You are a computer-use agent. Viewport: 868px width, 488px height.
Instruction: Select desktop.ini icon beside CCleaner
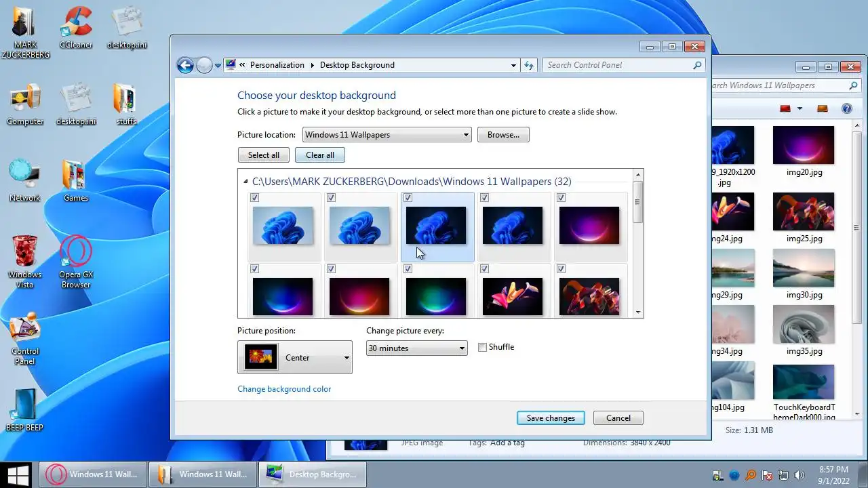127,27
